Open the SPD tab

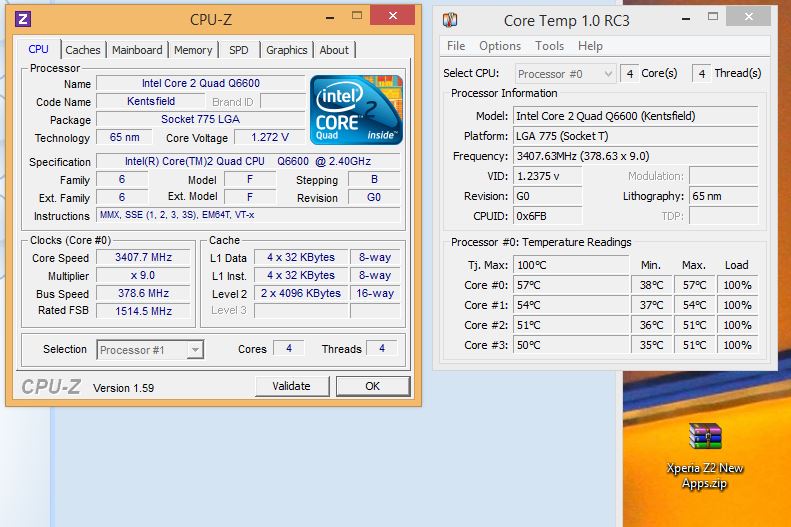point(239,50)
